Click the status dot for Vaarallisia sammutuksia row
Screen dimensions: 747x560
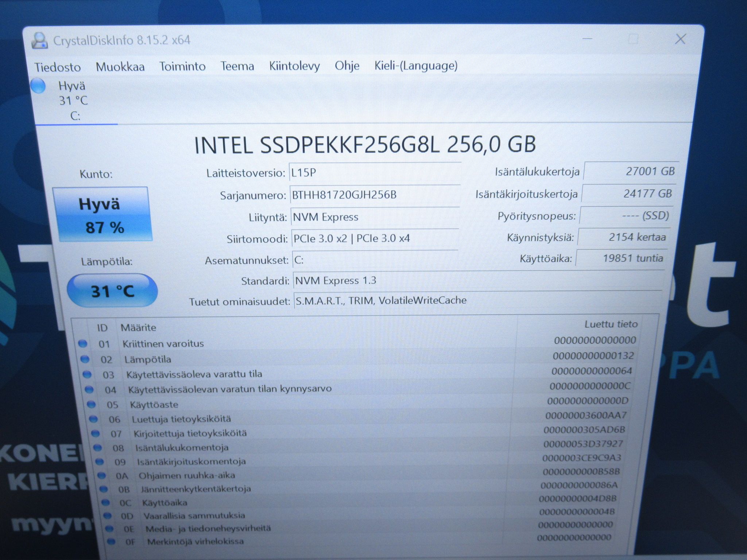click(107, 516)
